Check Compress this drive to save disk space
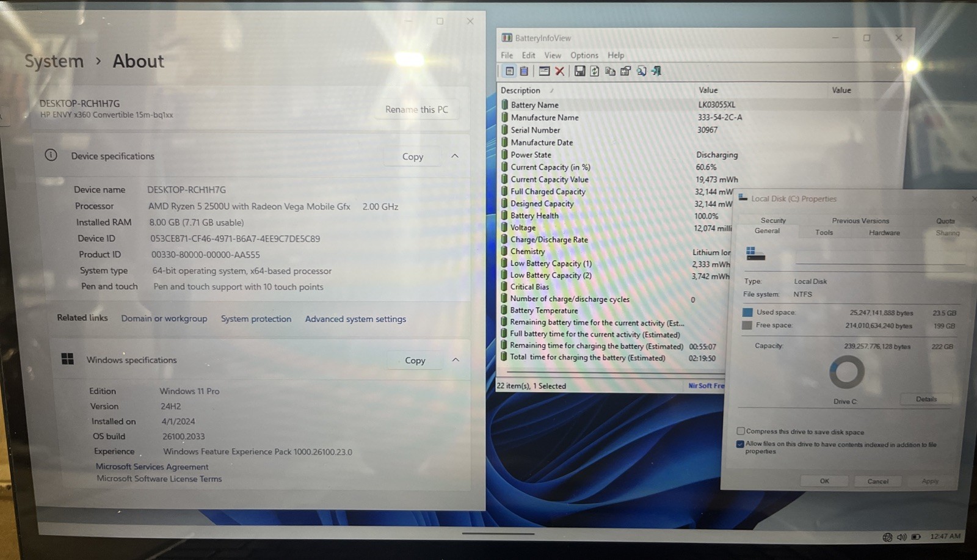This screenshot has width=977, height=560. [741, 431]
